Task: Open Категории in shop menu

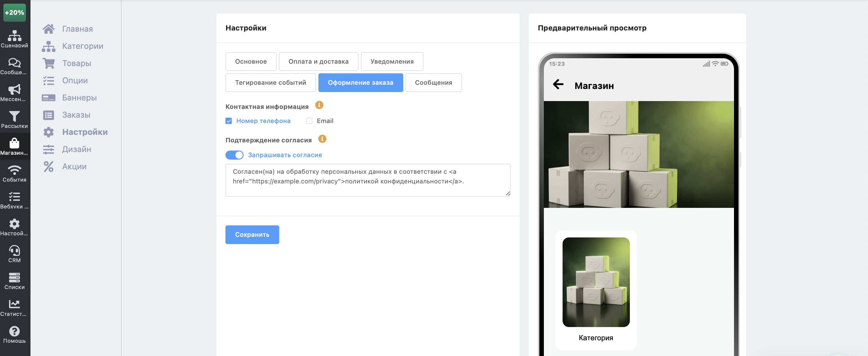Action: tap(73, 46)
